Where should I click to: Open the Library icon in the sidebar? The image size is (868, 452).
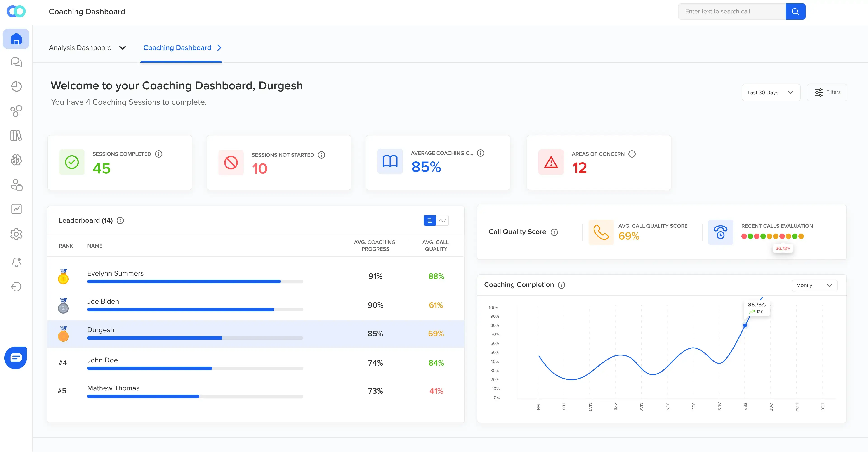point(16,136)
